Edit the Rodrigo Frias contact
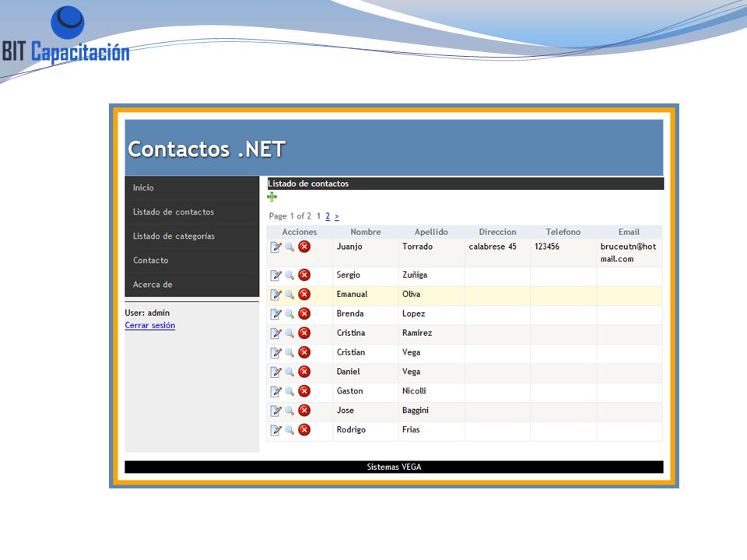747x560 pixels. coord(275,430)
